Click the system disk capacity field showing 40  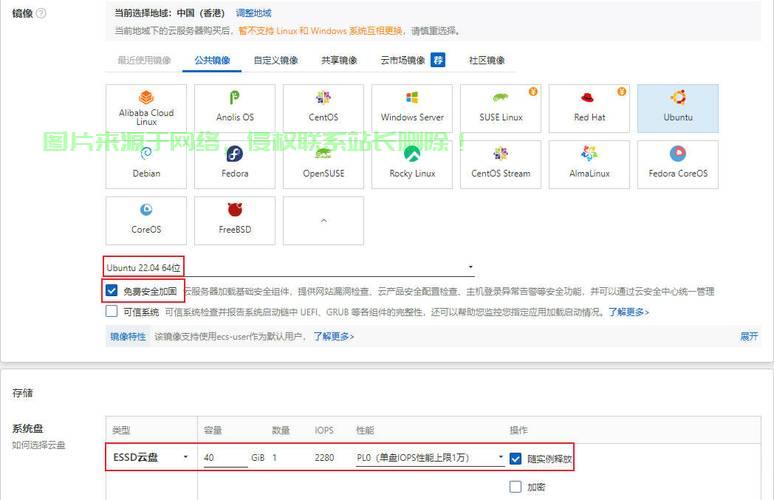pos(226,458)
